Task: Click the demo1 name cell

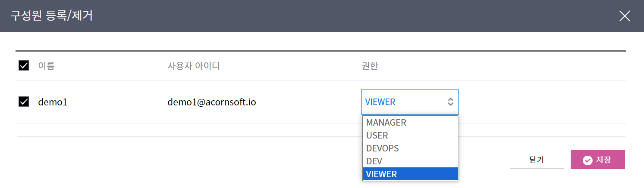Action: [53, 102]
